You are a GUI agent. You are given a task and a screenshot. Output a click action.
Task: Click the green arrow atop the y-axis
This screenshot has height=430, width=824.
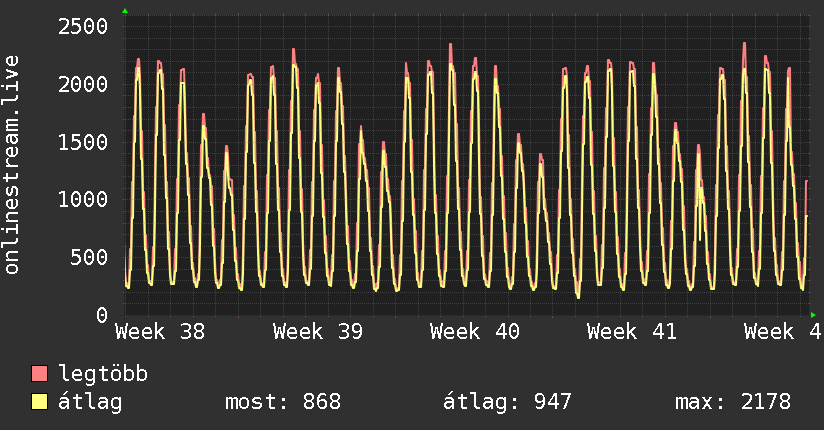[x=125, y=11]
